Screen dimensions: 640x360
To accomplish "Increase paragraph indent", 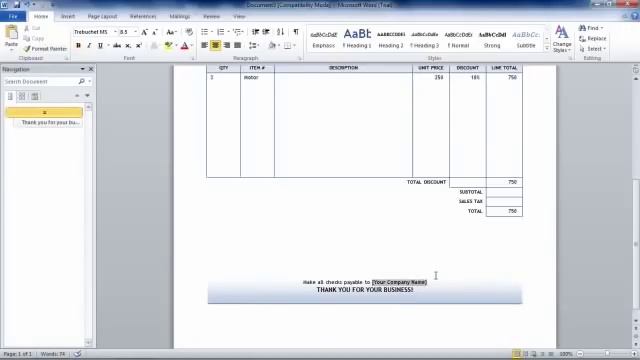I will [266, 32].
